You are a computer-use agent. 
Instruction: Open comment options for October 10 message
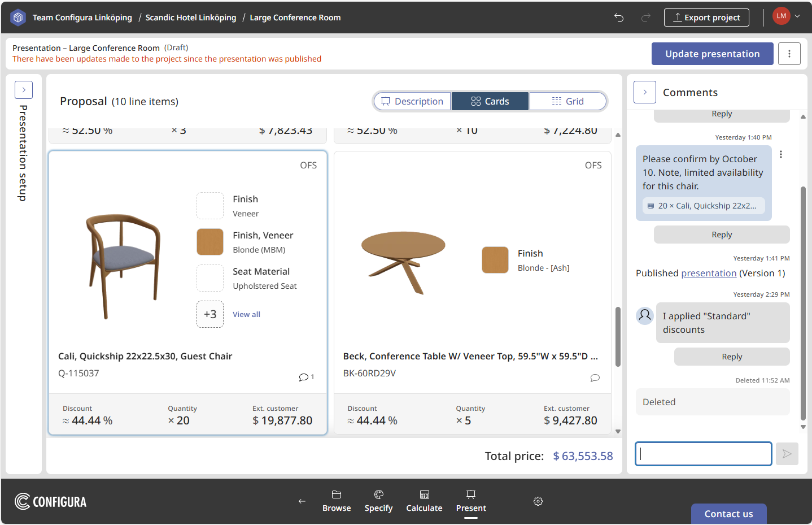(781, 154)
